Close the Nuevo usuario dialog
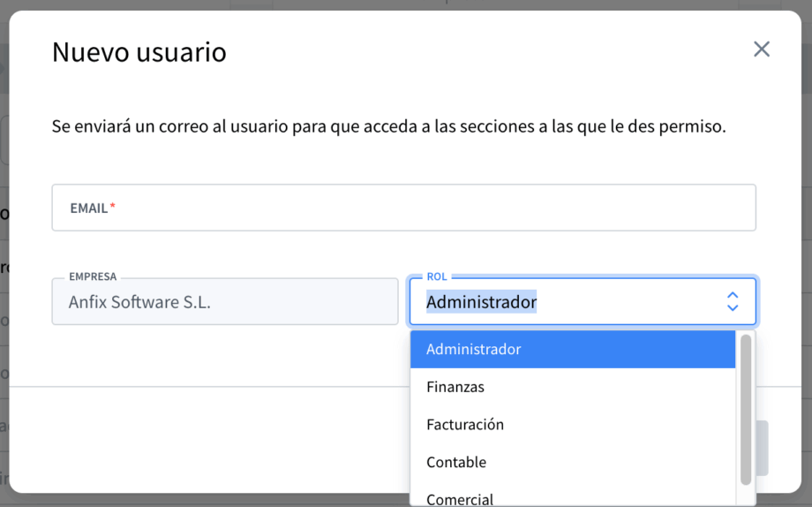The width and height of the screenshot is (812, 507). point(761,49)
